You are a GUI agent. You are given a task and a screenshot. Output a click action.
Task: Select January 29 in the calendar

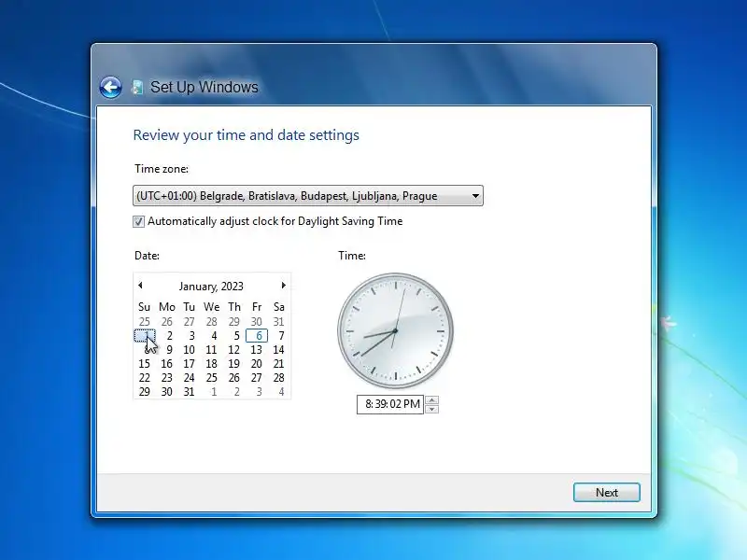(145, 392)
